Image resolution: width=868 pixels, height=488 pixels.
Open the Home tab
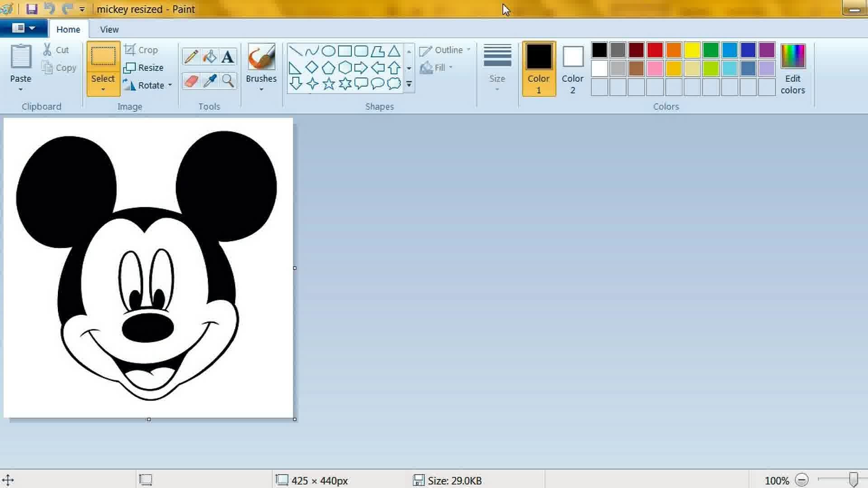[x=67, y=29]
